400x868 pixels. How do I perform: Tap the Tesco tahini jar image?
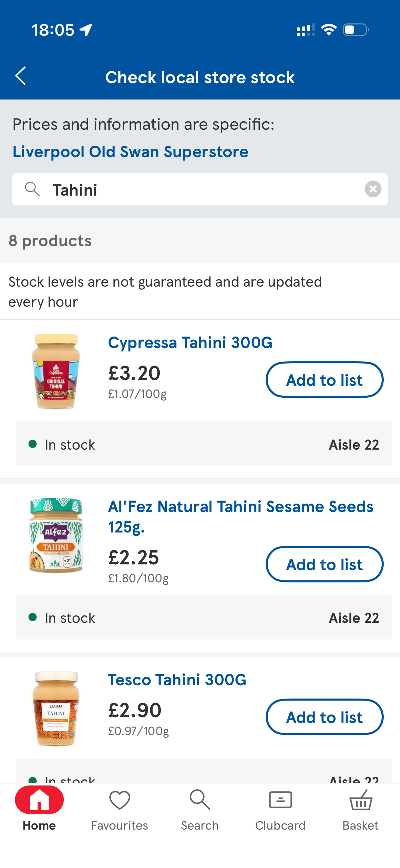[56, 708]
